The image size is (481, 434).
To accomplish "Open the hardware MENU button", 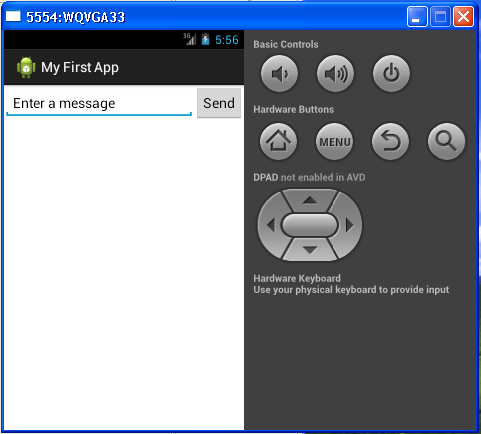I will (334, 142).
